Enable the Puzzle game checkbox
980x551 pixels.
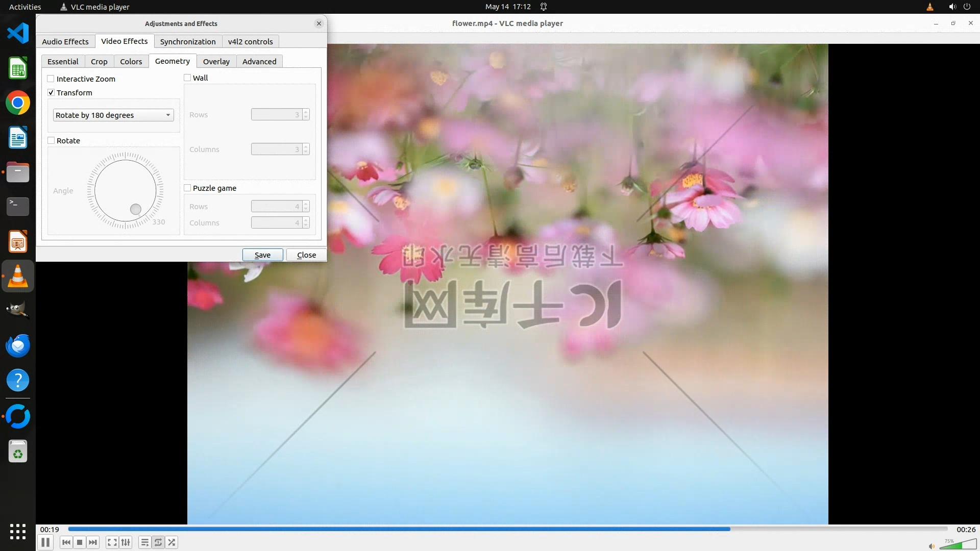[187, 188]
